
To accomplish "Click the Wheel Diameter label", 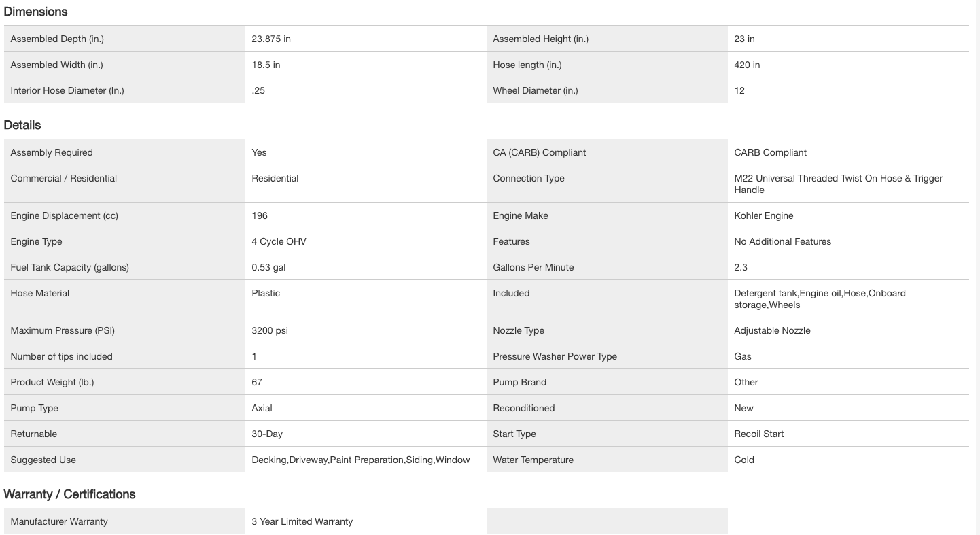I will click(536, 90).
